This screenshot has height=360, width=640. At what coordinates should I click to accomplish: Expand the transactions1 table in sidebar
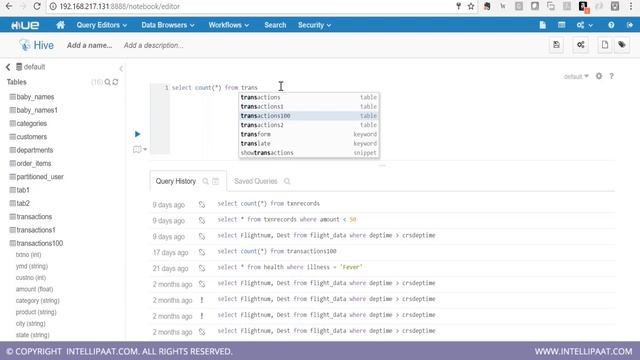(x=36, y=230)
